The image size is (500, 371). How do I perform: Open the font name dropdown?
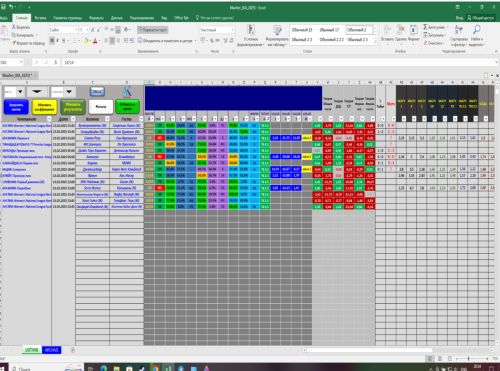(76, 30)
